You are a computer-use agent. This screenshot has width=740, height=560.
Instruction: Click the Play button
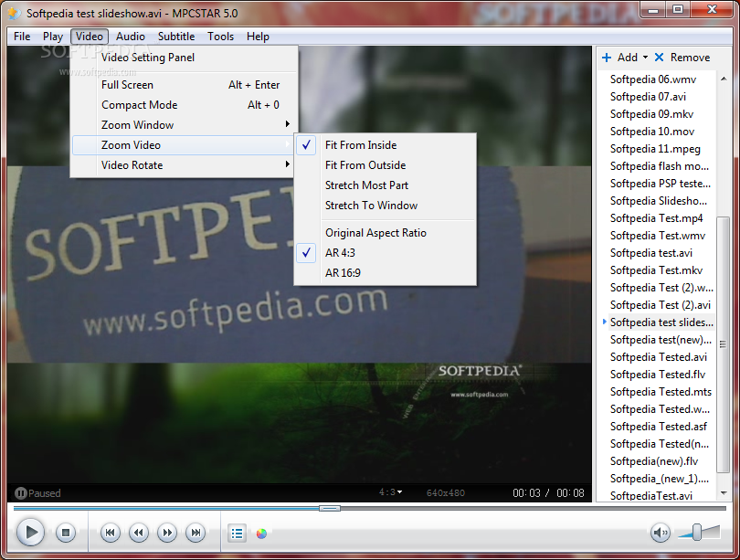click(x=31, y=533)
